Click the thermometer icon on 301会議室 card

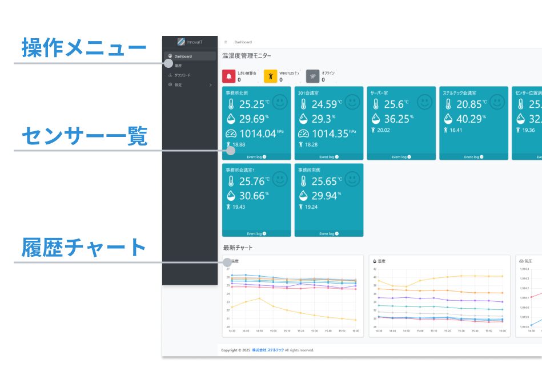pyautogui.click(x=303, y=104)
